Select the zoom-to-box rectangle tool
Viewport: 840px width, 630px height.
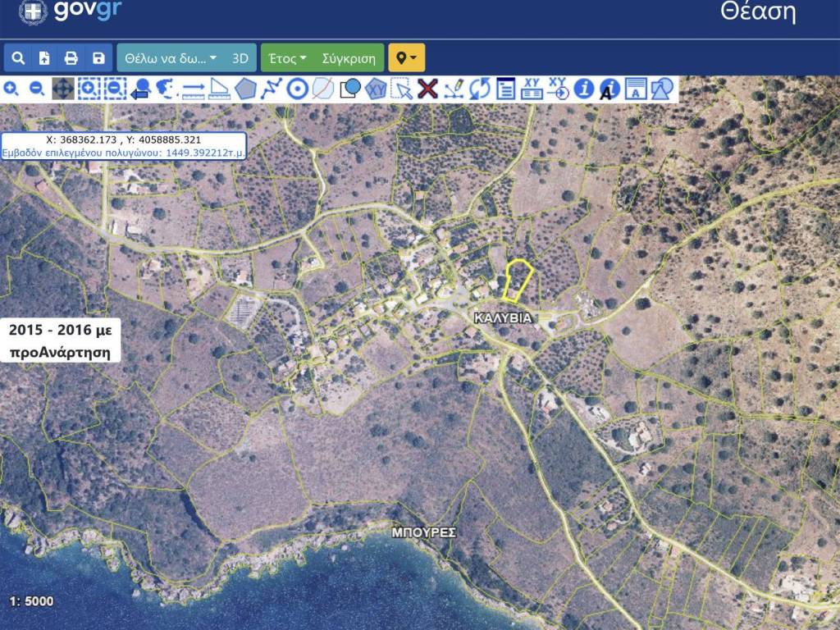pyautogui.click(x=89, y=89)
